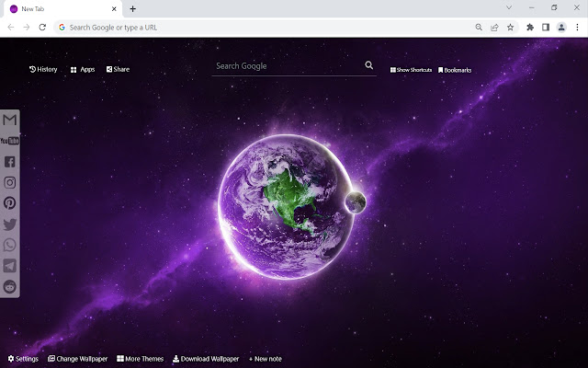Open the Apps menu
Image resolution: width=588 pixels, height=368 pixels.
[83, 70]
